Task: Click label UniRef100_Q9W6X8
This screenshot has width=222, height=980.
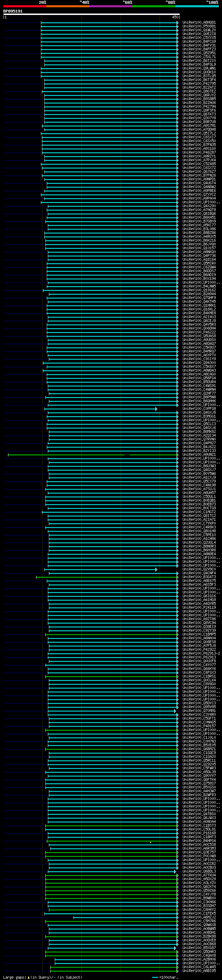Action: coord(199,925)
